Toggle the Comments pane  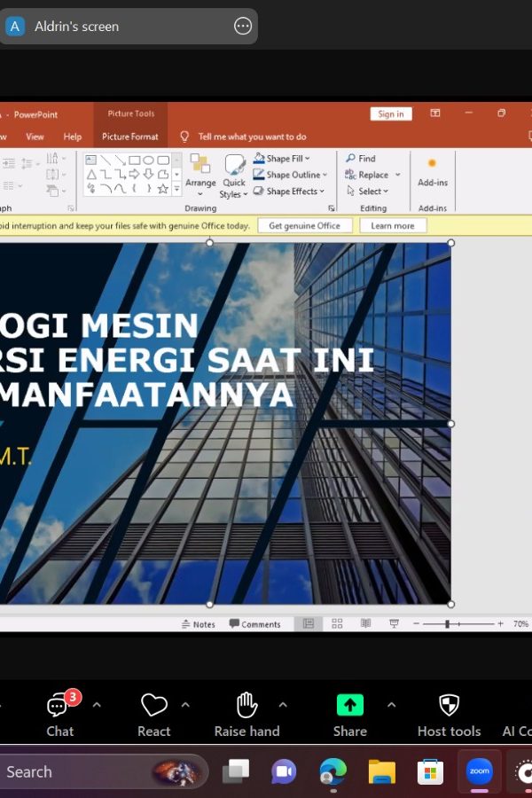[x=255, y=624]
